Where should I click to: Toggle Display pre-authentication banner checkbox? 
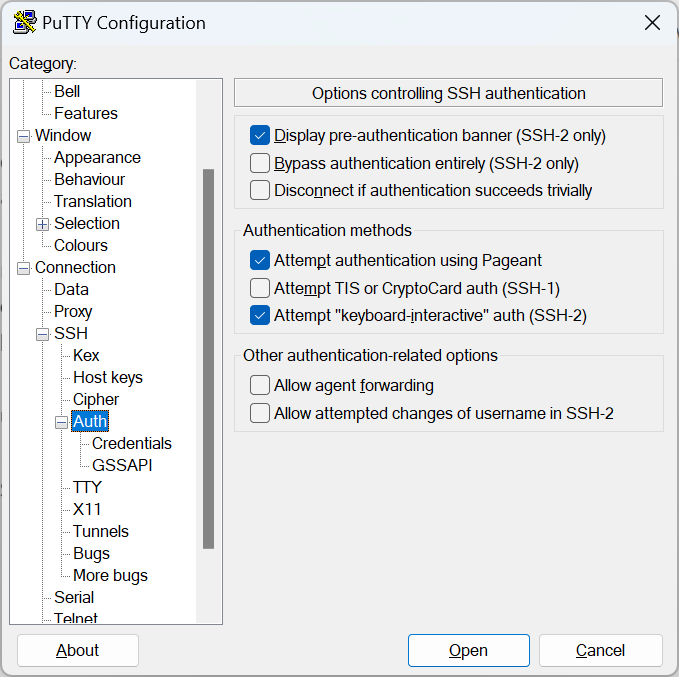click(x=261, y=136)
